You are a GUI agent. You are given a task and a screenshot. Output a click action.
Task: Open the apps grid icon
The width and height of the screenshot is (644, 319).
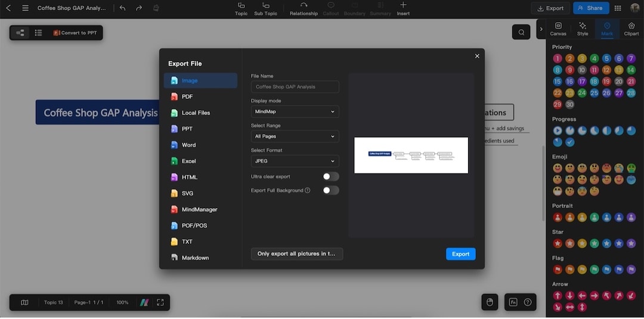click(618, 8)
